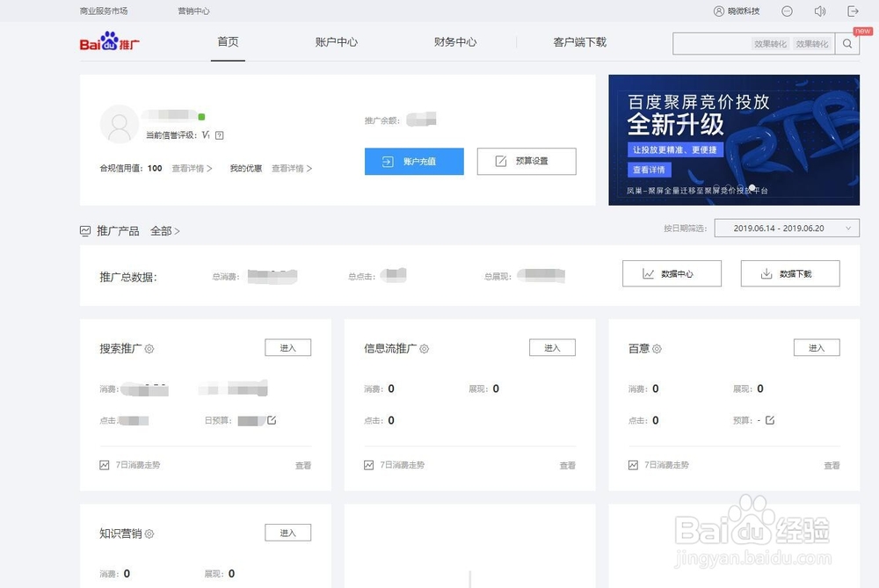Enter 知识营销 via 进入 button
Screen dimensions: 879x588
(288, 533)
